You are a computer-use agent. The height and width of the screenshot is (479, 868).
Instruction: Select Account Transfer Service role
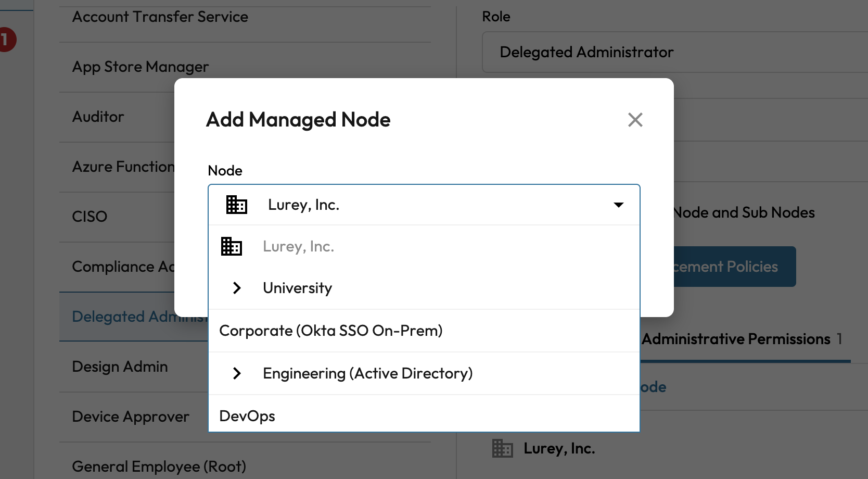pos(160,17)
